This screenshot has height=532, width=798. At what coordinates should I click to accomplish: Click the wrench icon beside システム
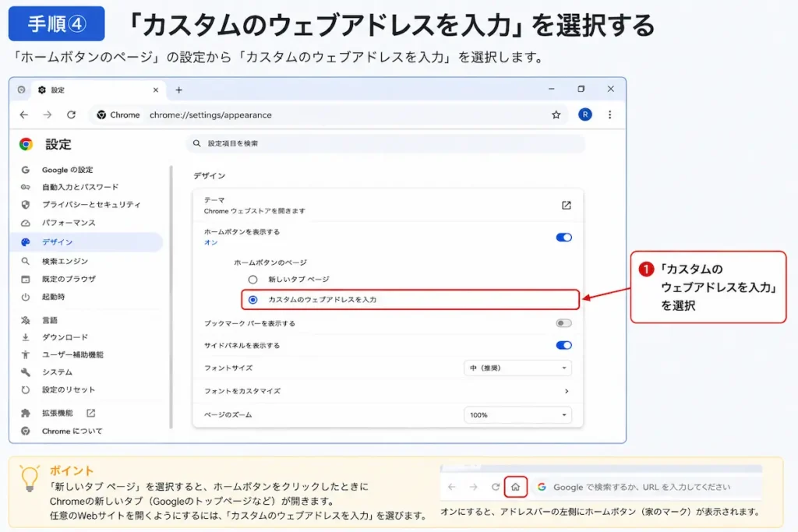tap(26, 372)
